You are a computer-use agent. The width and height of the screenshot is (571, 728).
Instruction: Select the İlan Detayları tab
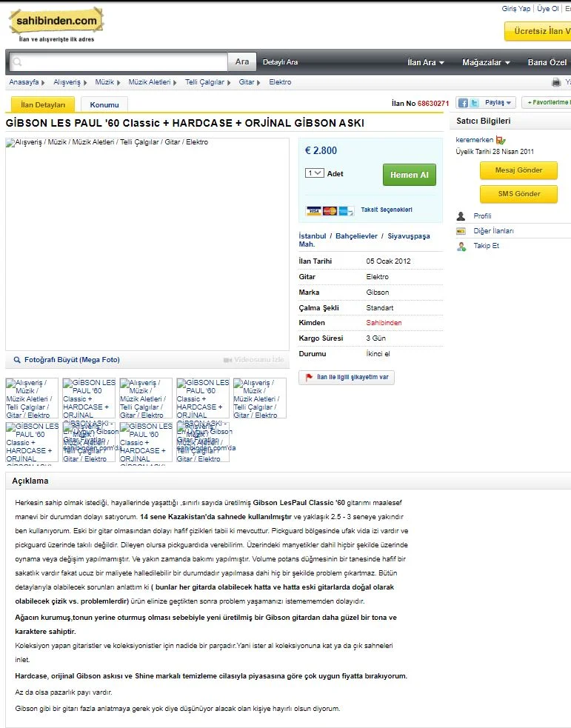pyautogui.click(x=43, y=105)
